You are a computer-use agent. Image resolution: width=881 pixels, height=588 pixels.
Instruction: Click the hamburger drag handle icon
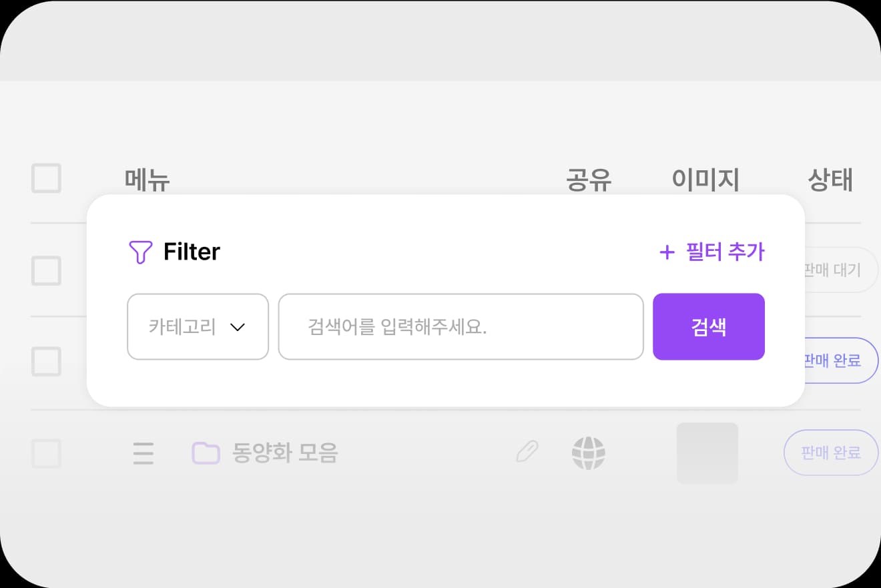tap(143, 453)
